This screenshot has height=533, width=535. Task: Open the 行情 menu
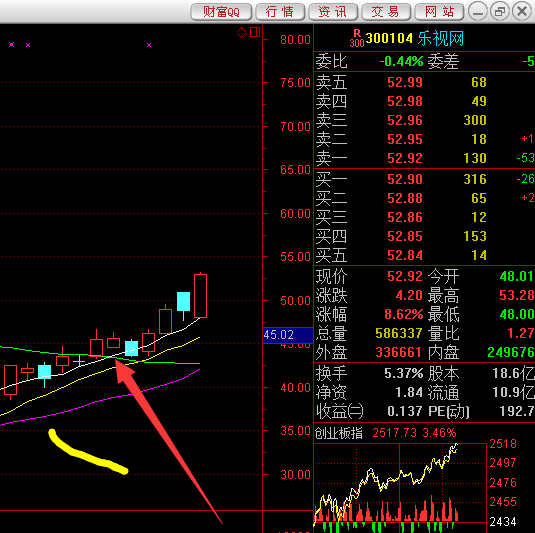(x=280, y=12)
